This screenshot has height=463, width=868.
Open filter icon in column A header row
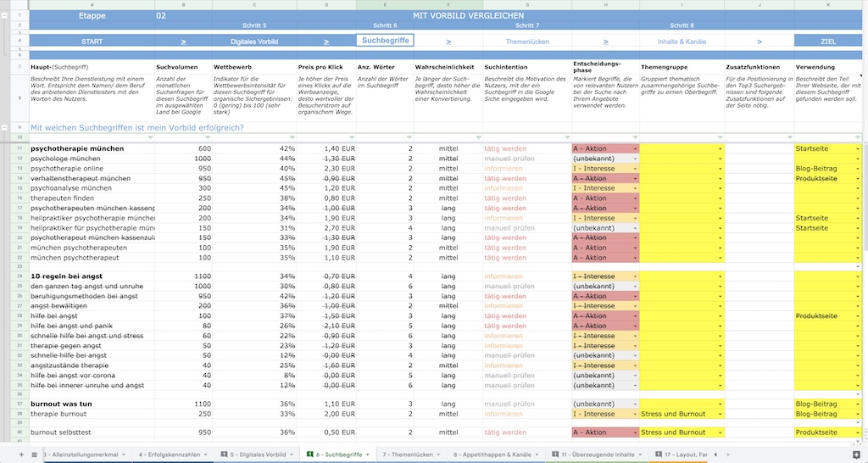[x=150, y=137]
